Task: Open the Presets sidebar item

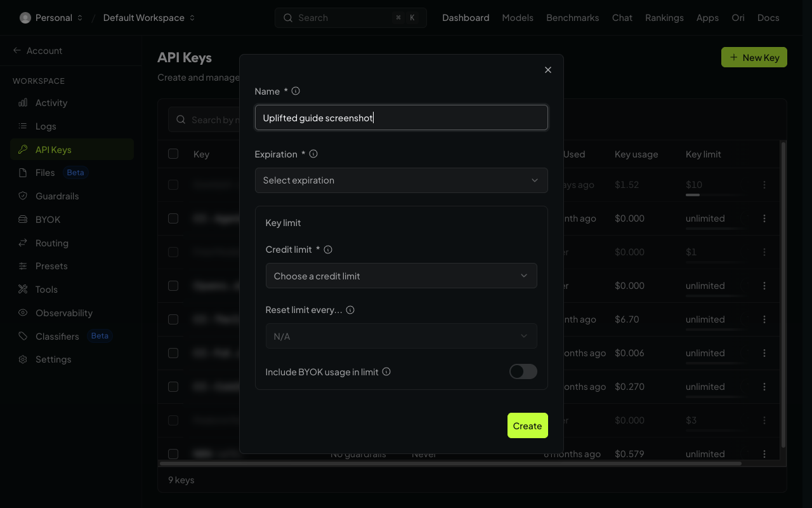Action: (x=72, y=266)
